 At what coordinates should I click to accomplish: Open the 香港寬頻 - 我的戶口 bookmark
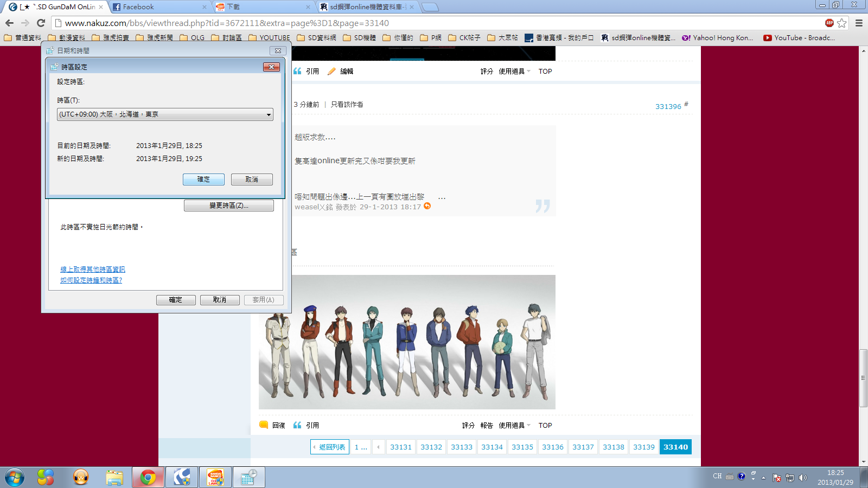559,37
